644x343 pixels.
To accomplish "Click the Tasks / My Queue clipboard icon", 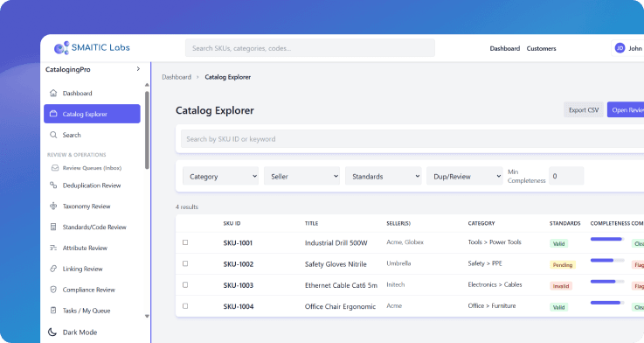I will (53, 311).
